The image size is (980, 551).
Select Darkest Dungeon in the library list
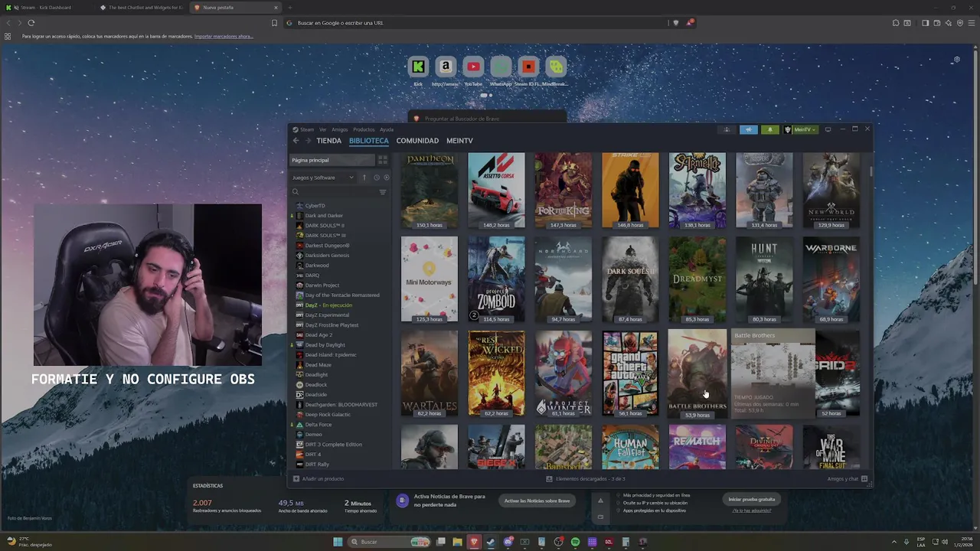click(x=327, y=246)
